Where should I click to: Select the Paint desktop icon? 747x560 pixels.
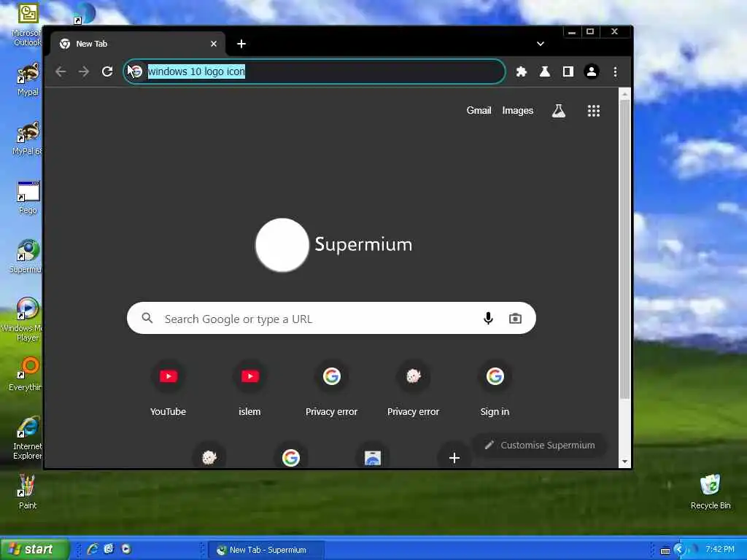[27, 491]
